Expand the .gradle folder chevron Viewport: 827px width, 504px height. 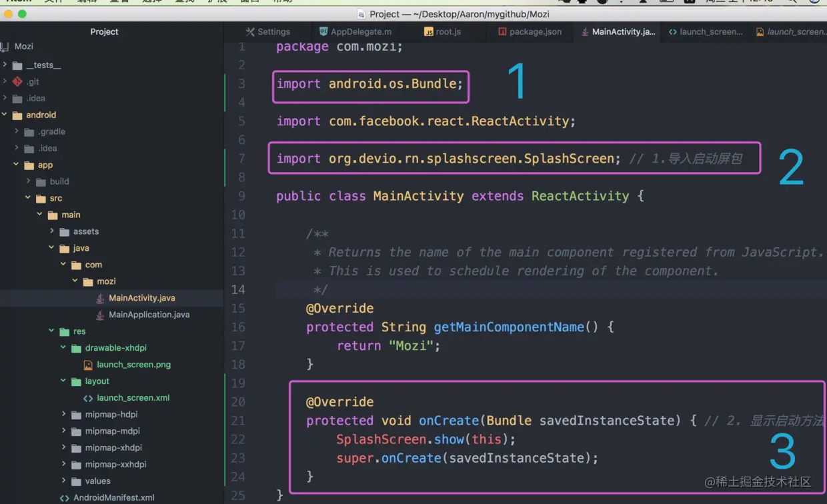click(17, 131)
